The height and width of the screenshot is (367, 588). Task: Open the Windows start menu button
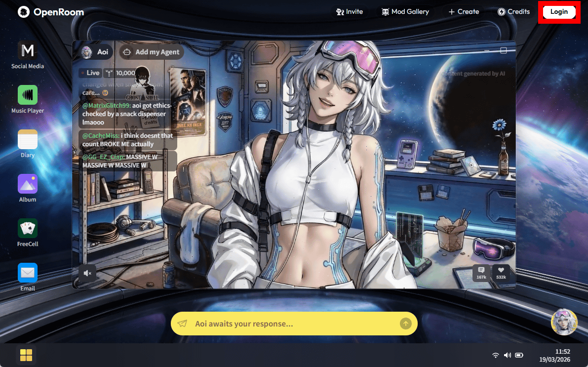pos(26,355)
